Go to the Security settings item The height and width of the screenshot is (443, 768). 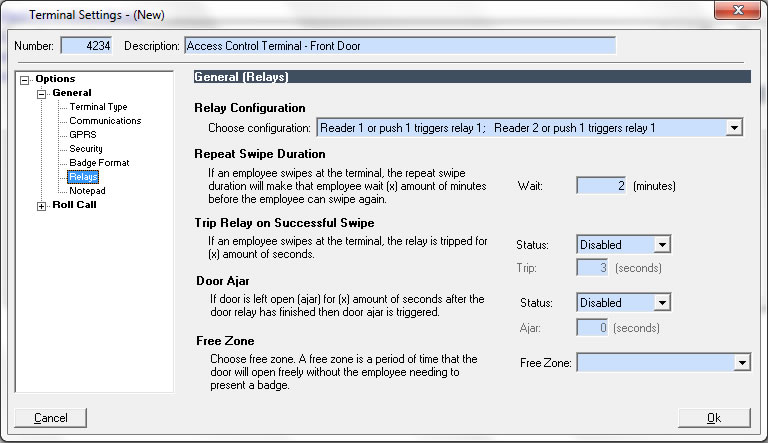86,149
